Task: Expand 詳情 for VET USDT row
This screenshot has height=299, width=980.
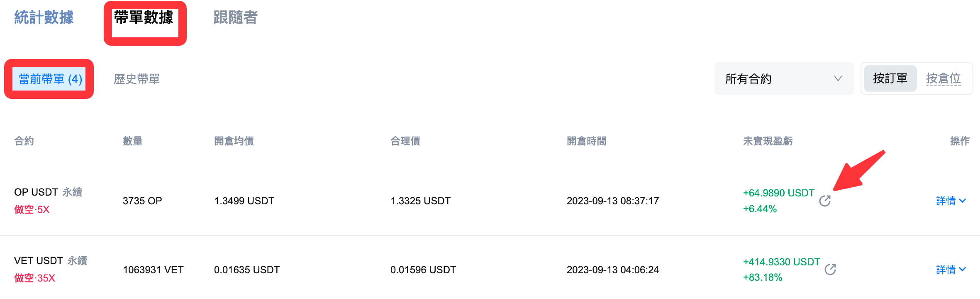Action: click(x=951, y=270)
